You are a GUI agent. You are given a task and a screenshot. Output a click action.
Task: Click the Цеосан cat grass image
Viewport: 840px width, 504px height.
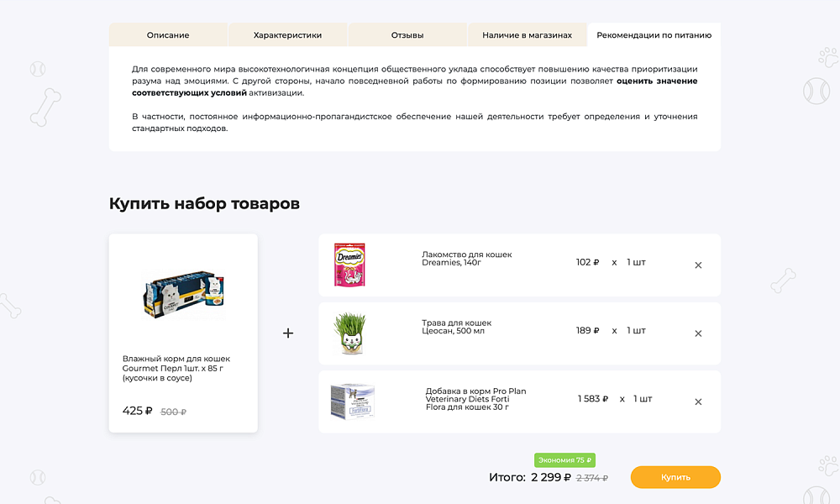coord(352,331)
